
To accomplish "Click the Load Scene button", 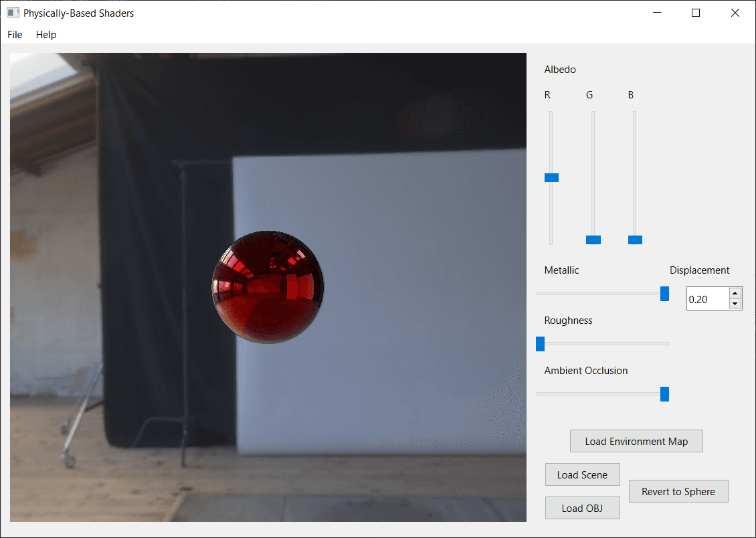I will coord(583,474).
